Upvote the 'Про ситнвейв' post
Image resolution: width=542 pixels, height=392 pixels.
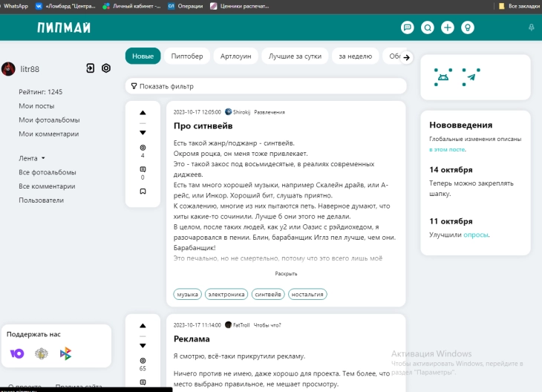[x=143, y=113]
